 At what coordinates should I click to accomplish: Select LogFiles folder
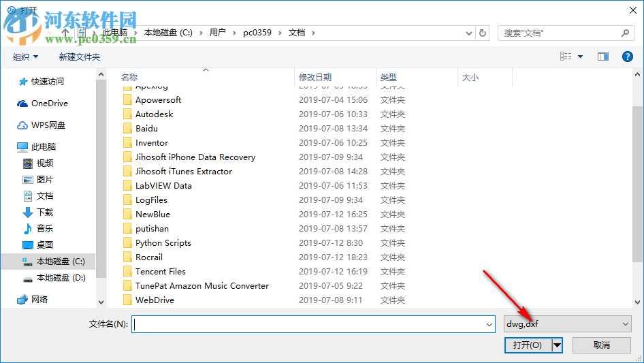(x=151, y=200)
